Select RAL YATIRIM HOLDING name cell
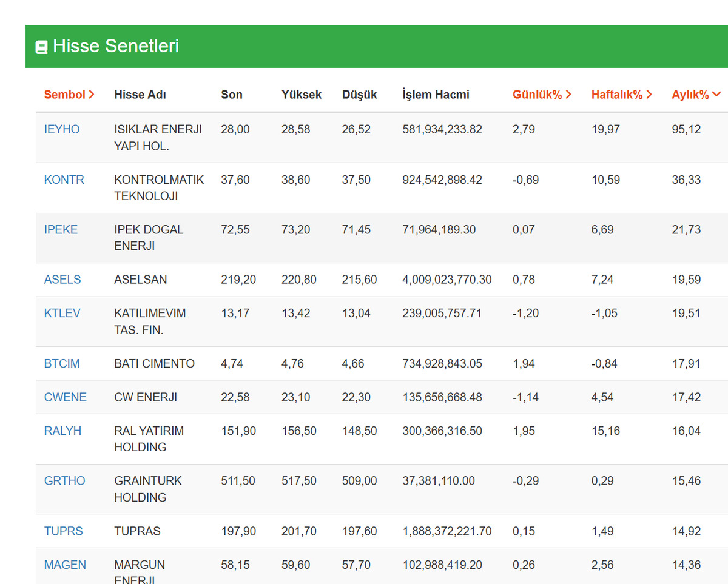The height and width of the screenshot is (584, 728). click(x=149, y=439)
